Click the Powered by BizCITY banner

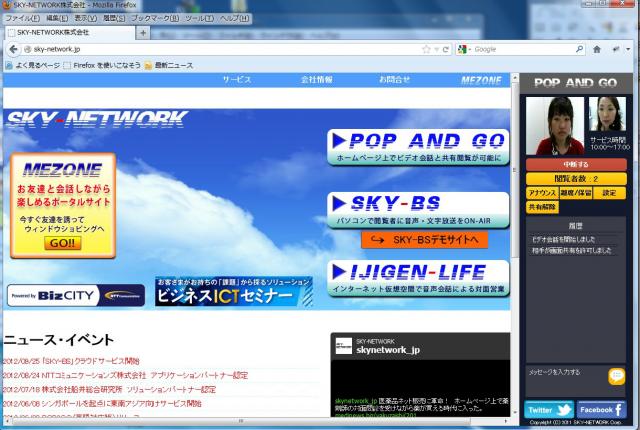[x=76, y=295]
